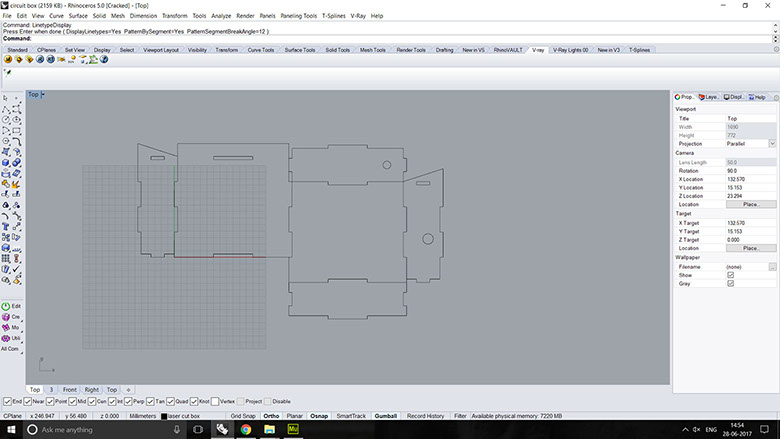This screenshot has width=780, height=439.
Task: Click the Mo paneling tools icon
Action: point(6,328)
